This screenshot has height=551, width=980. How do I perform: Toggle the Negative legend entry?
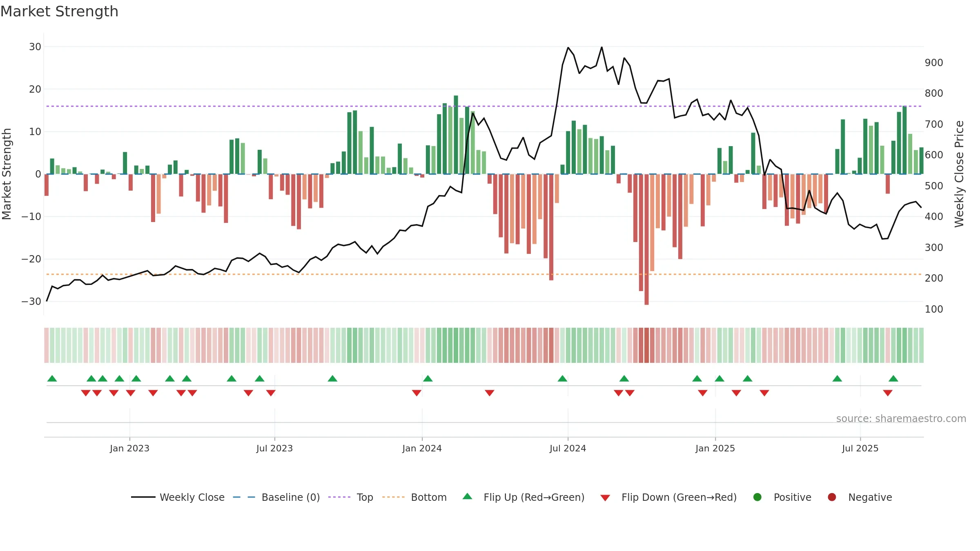[x=860, y=497]
